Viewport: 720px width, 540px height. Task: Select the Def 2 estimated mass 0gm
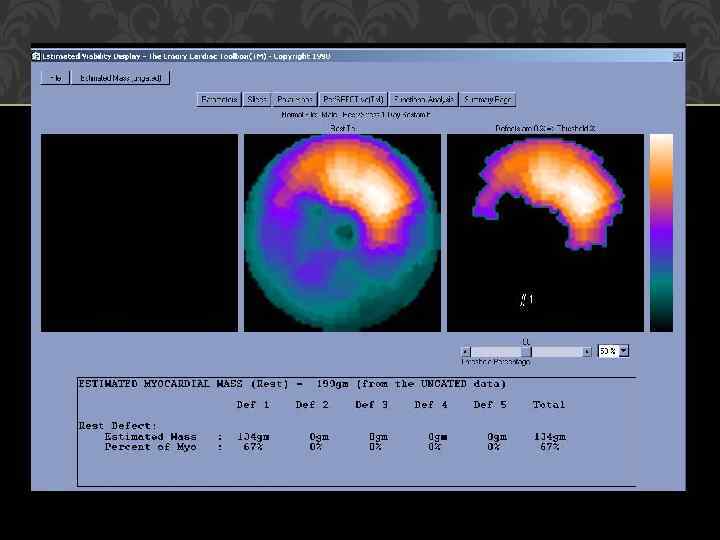pyautogui.click(x=319, y=437)
